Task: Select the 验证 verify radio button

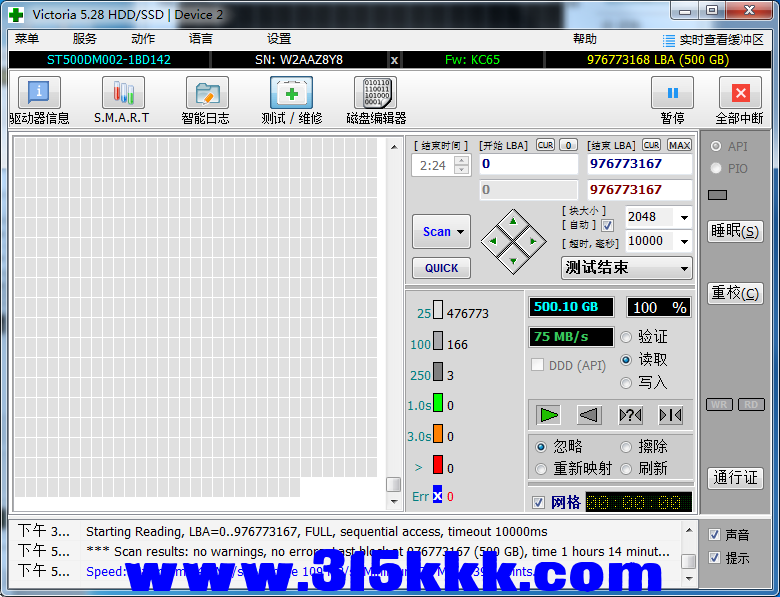Action: click(627, 337)
